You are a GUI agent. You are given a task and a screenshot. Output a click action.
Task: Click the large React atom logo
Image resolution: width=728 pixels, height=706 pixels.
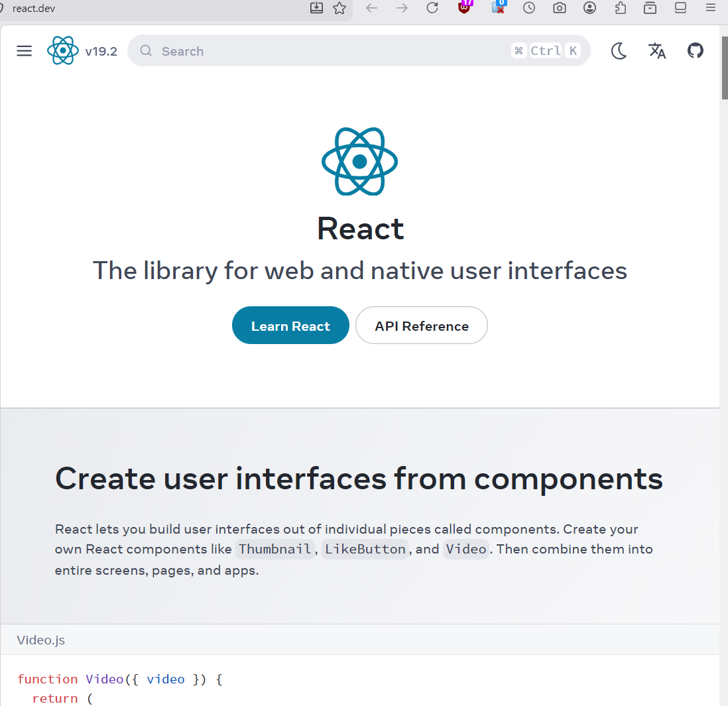pos(360,162)
